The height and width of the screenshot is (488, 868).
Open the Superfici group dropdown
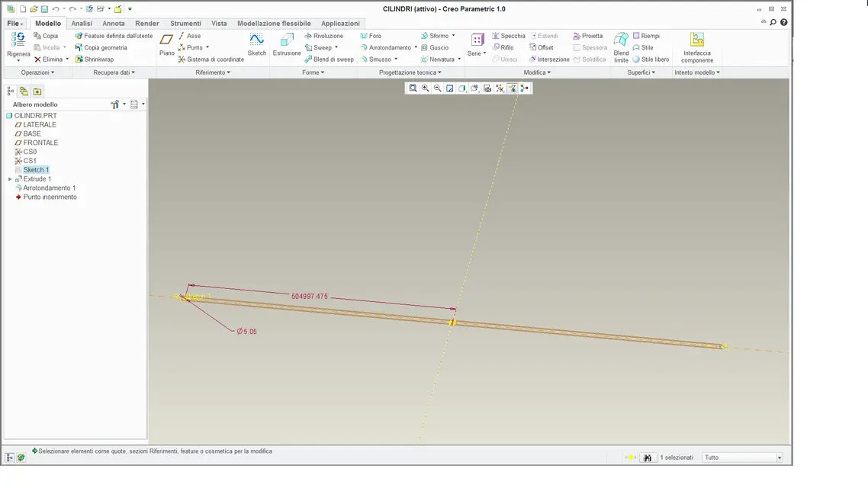pos(641,72)
